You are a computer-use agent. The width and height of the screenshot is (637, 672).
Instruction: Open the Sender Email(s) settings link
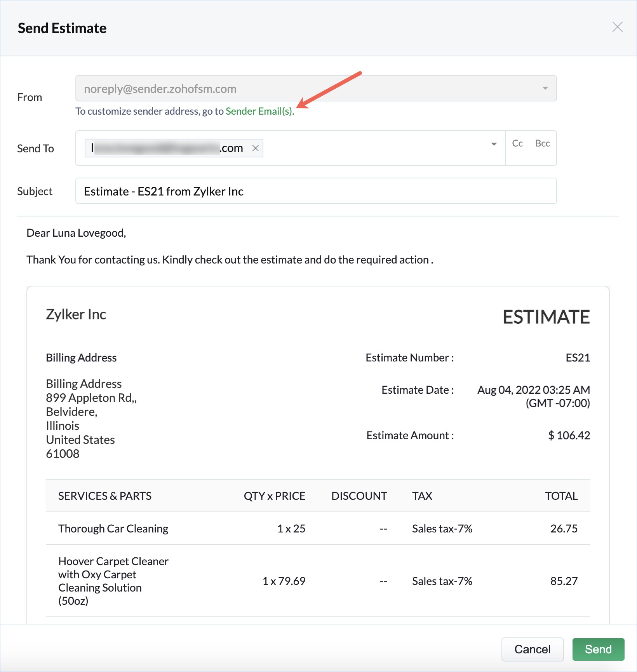click(259, 112)
